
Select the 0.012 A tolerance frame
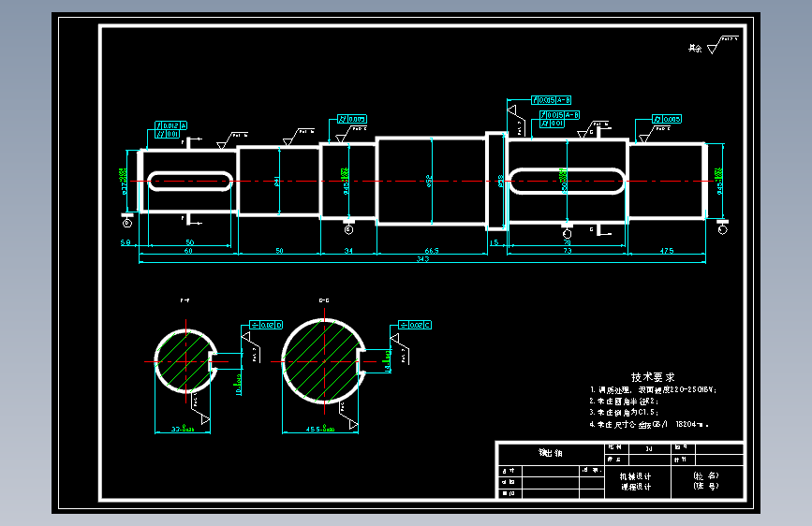(170, 125)
